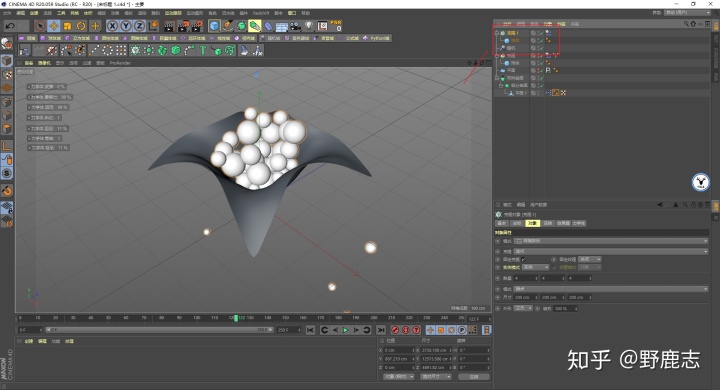Image resolution: width=720 pixels, height=390 pixels.
Task: Click the Play forward button
Action: coord(345,330)
